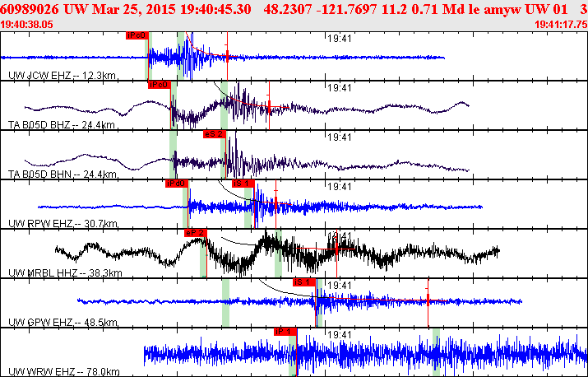The height and width of the screenshot is (377, 588).
Task: Click the 19:41 time label on WRW trace
Action: pyautogui.click(x=339, y=334)
